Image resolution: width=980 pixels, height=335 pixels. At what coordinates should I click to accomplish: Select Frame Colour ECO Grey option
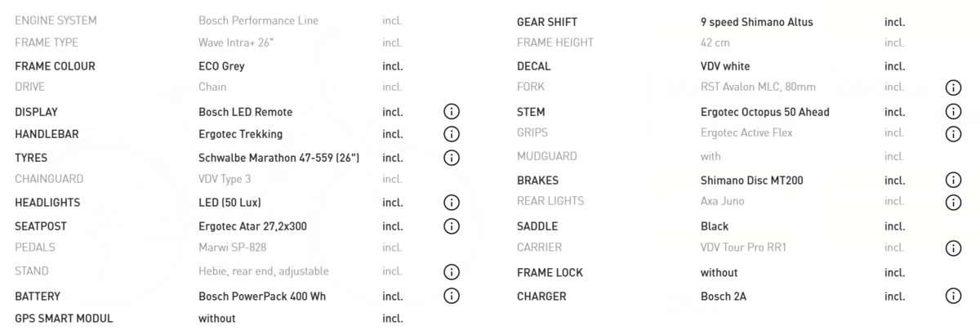pos(221,66)
